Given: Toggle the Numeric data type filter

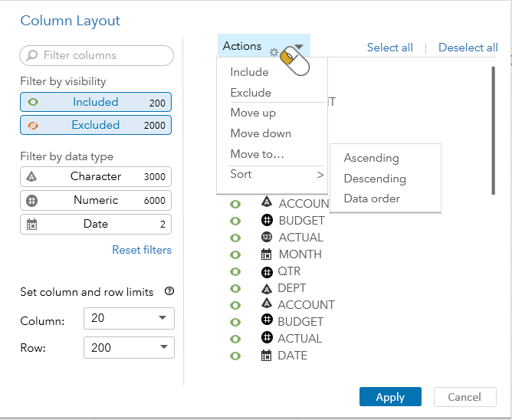Looking at the screenshot, I should point(96,200).
